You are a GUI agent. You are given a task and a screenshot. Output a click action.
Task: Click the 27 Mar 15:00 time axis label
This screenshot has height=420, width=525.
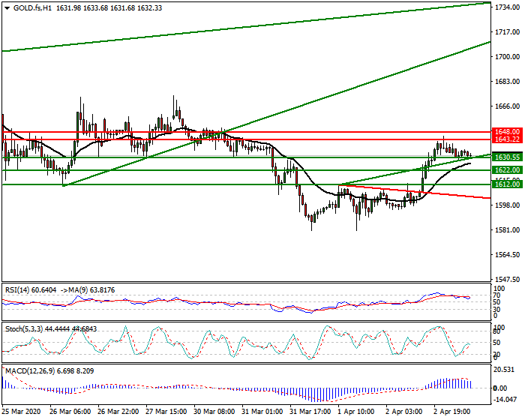click(166, 411)
